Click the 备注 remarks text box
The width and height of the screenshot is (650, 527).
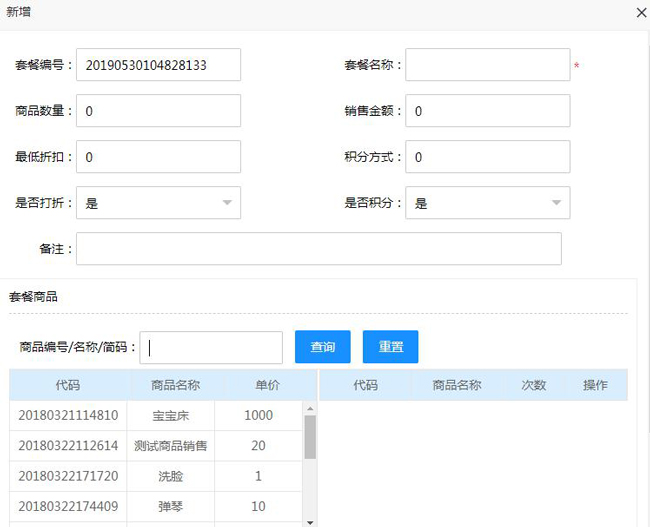click(318, 249)
